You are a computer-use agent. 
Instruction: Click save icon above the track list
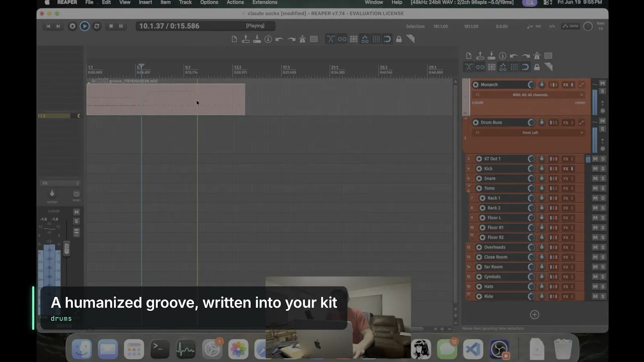pyautogui.click(x=491, y=56)
